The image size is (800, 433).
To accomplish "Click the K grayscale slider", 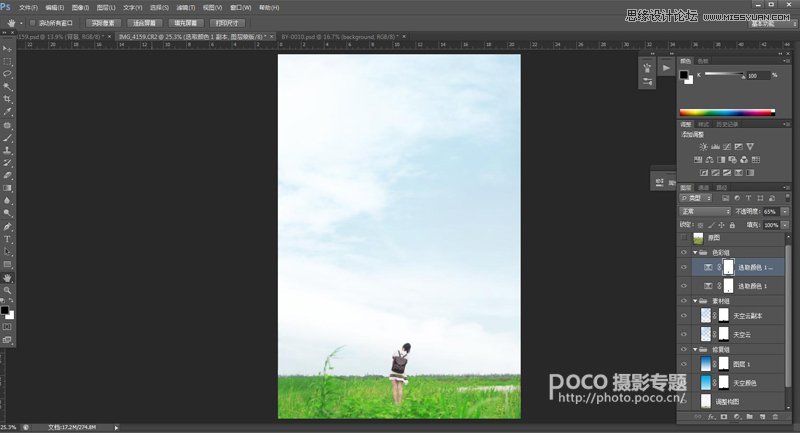I will [x=724, y=74].
